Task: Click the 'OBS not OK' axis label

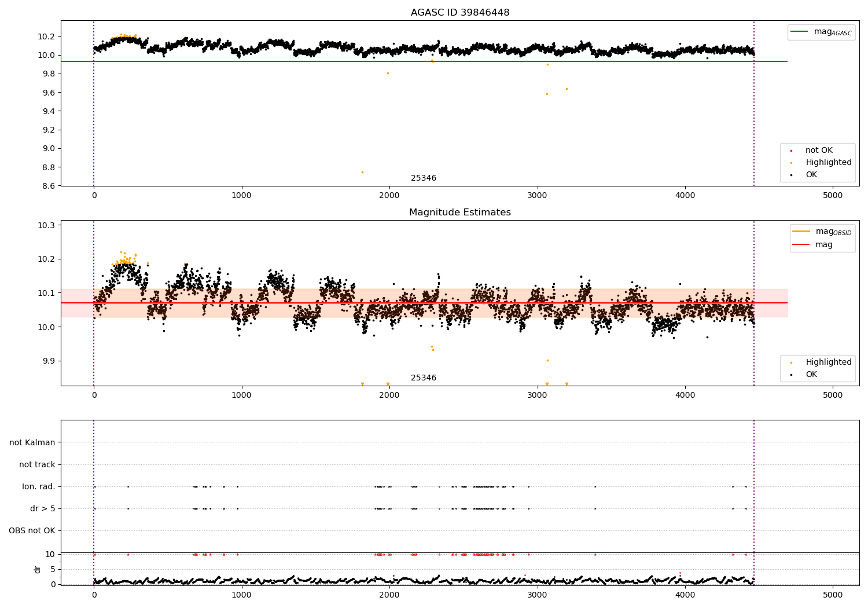Action: click(32, 530)
